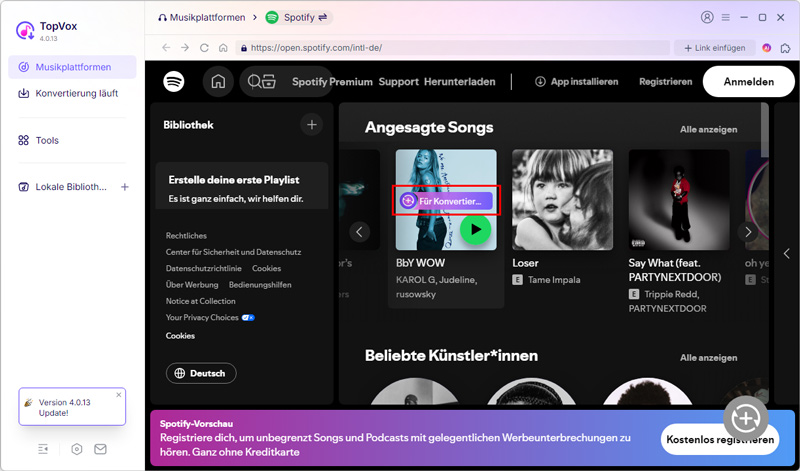Open the Deutsch language selector

pyautogui.click(x=201, y=373)
